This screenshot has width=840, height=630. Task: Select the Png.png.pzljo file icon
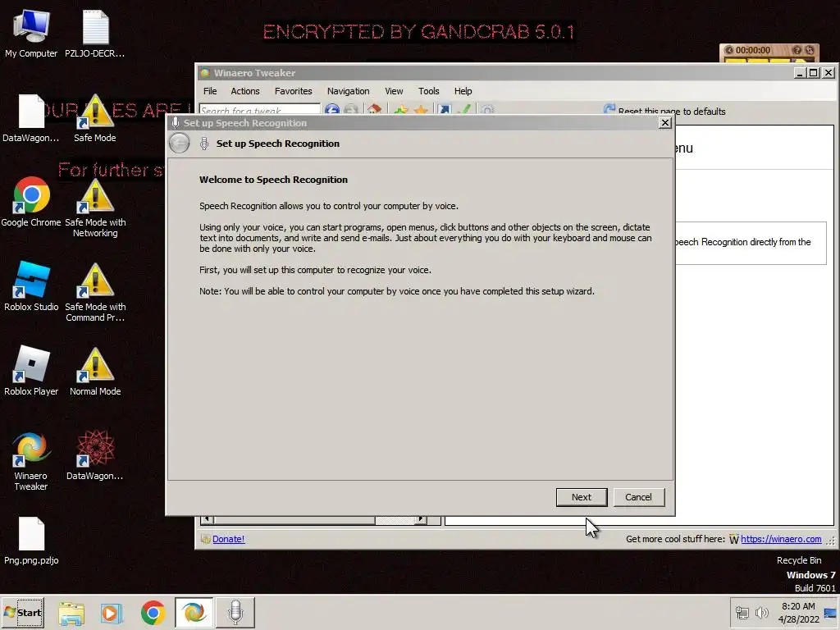tap(31, 541)
